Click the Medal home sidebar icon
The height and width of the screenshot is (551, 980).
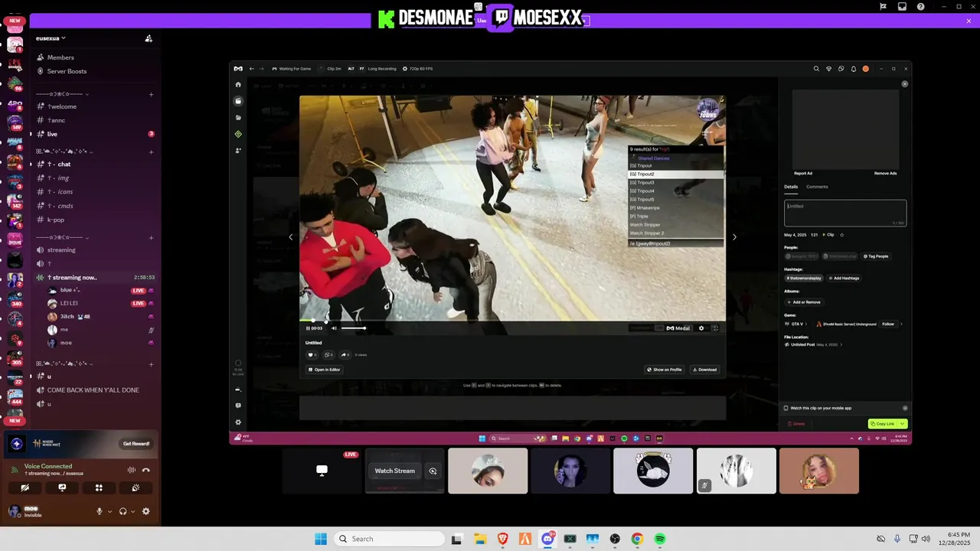tap(238, 84)
